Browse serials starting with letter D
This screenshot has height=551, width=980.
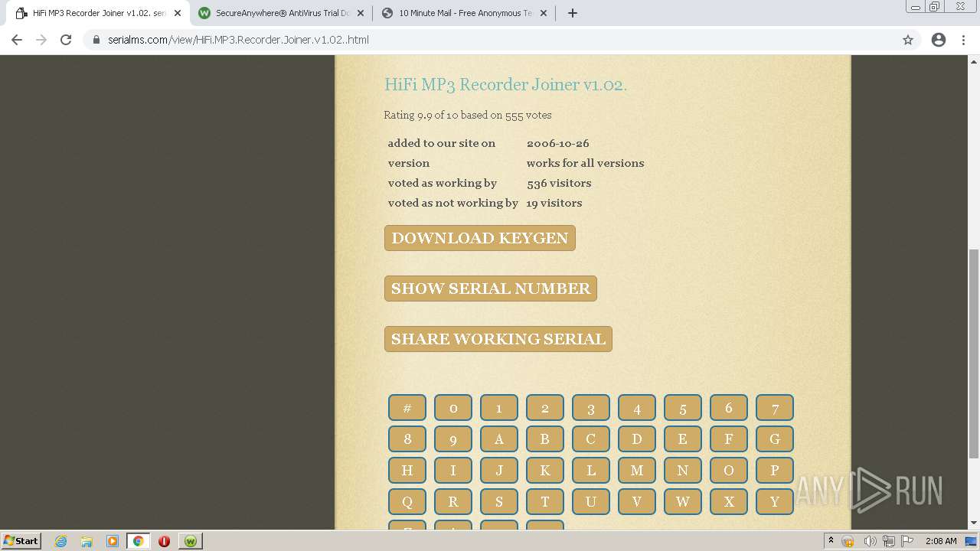[x=637, y=439]
